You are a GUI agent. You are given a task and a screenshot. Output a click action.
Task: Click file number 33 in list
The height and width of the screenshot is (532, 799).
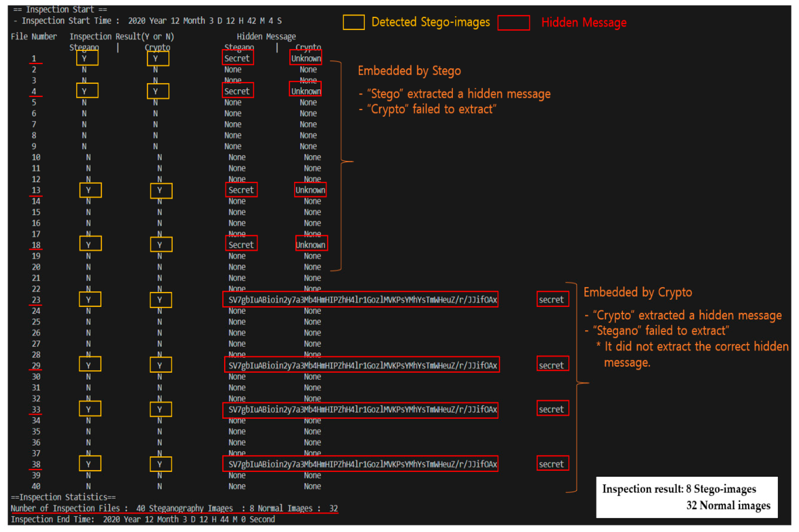click(x=36, y=410)
